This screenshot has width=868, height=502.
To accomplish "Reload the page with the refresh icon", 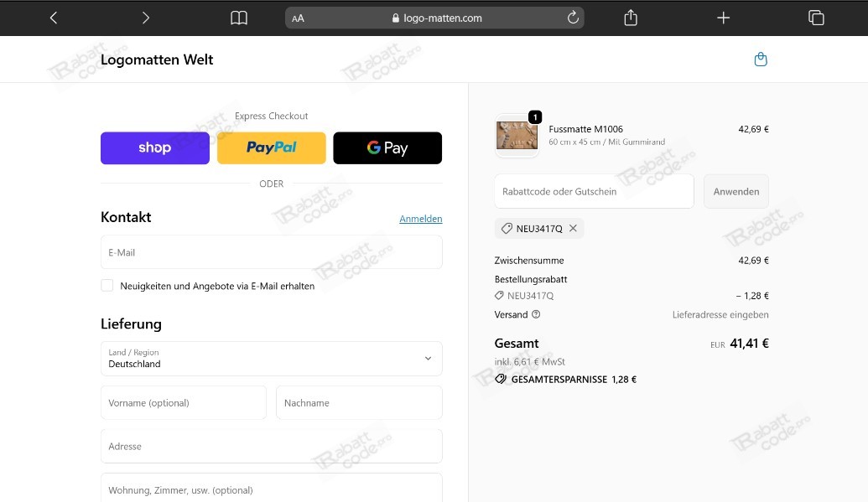I will point(573,18).
